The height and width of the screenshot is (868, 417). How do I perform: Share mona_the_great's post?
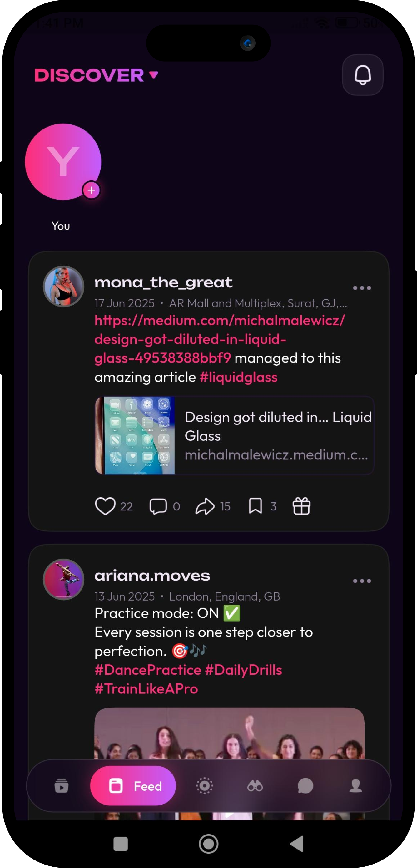tap(206, 505)
